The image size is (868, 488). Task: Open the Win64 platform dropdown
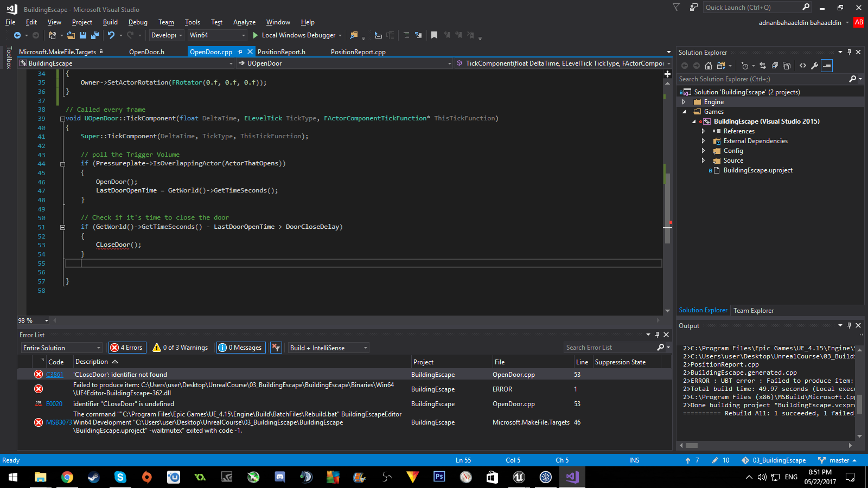[x=218, y=35]
